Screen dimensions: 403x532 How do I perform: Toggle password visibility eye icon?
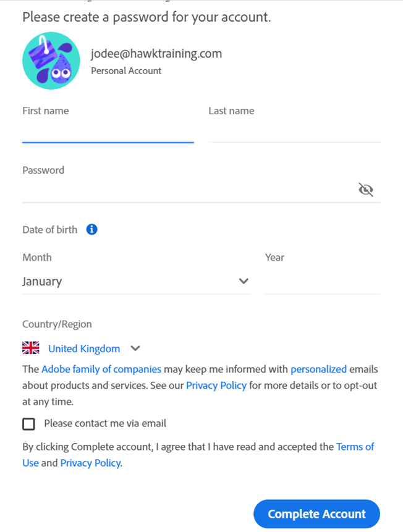click(366, 189)
